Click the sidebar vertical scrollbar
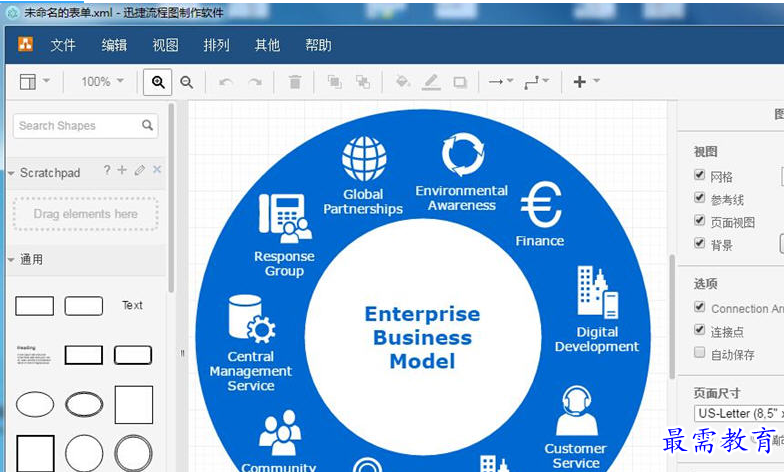 [x=171, y=198]
